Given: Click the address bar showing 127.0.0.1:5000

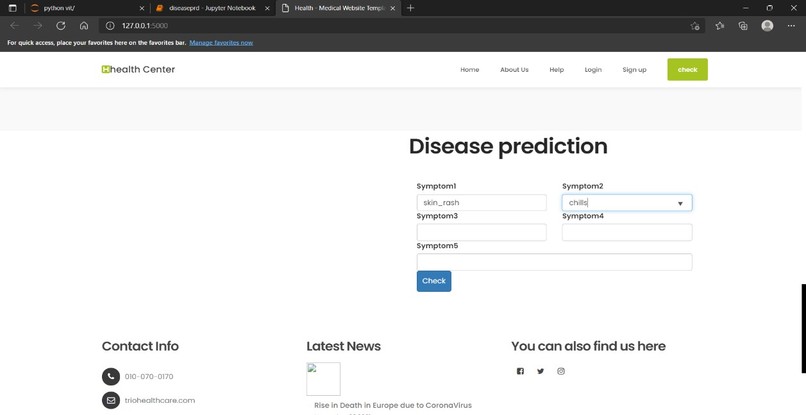Looking at the screenshot, I should coord(401,26).
